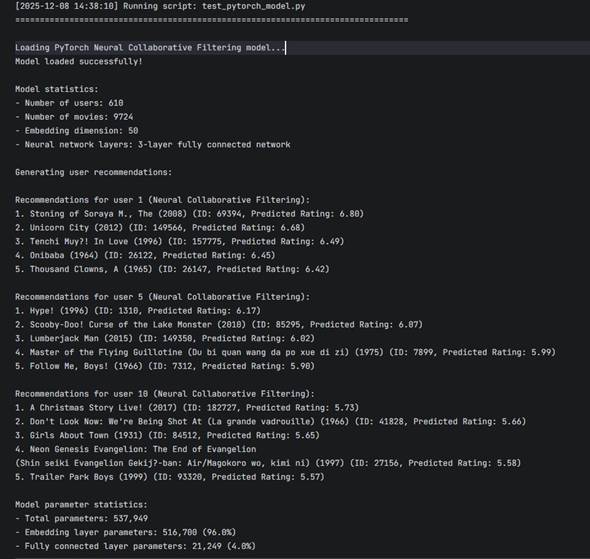Click the 'Total parameters: 537,949' line
This screenshot has height=559, width=590.
click(82, 519)
